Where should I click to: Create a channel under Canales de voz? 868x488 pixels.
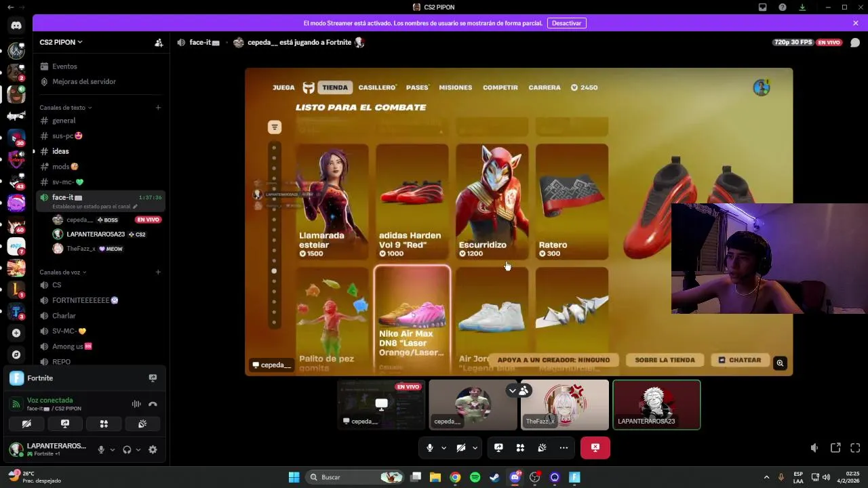[158, 272]
